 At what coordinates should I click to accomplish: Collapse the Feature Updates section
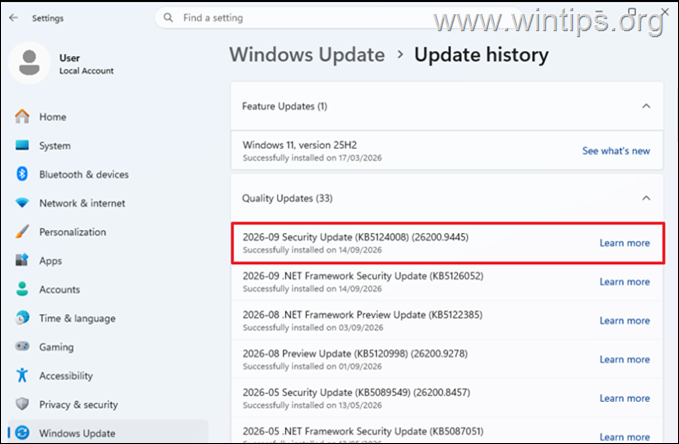tap(646, 106)
